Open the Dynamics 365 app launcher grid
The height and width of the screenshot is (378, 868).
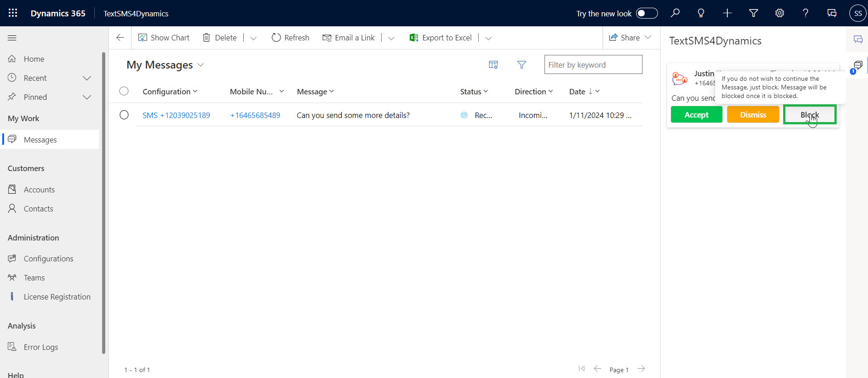[13, 13]
